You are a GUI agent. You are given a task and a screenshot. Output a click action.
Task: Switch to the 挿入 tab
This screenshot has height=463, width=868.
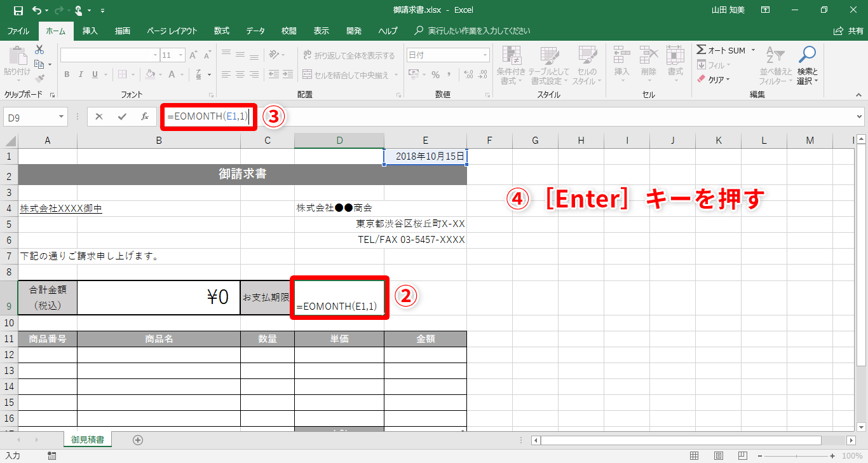pyautogui.click(x=90, y=31)
